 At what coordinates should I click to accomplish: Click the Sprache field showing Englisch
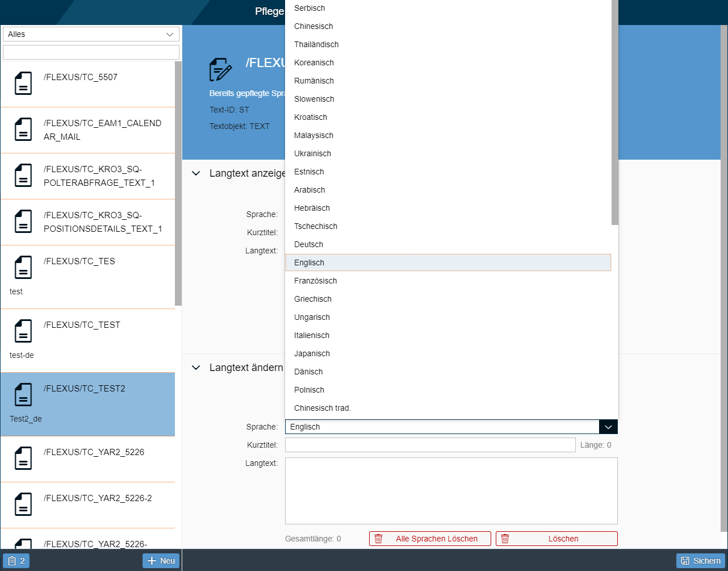pyautogui.click(x=442, y=427)
